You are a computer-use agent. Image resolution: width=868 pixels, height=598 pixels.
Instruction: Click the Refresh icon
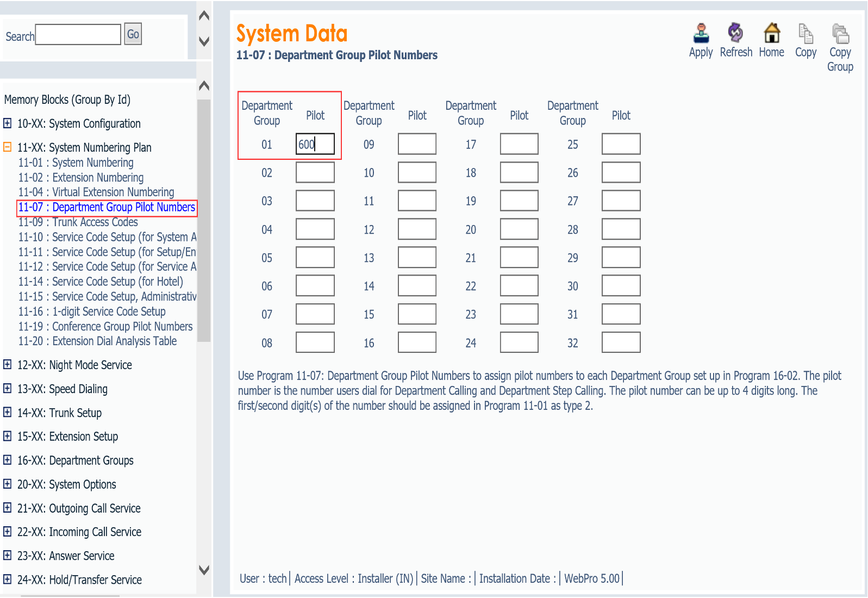click(735, 33)
